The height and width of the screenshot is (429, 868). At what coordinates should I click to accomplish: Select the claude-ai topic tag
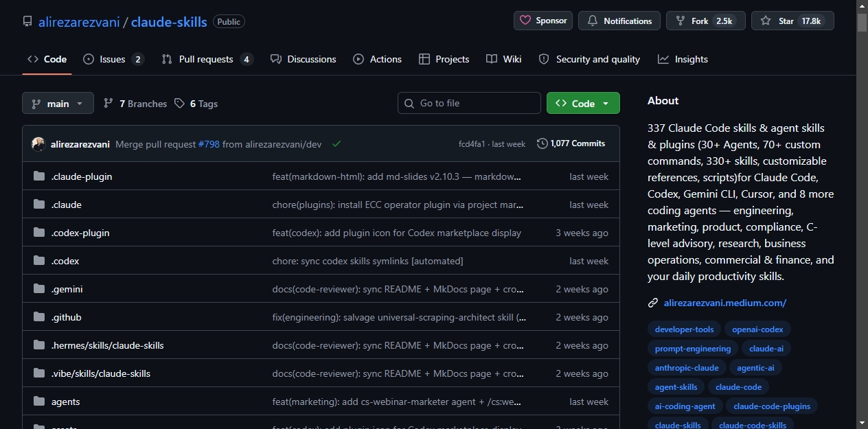pyautogui.click(x=766, y=349)
